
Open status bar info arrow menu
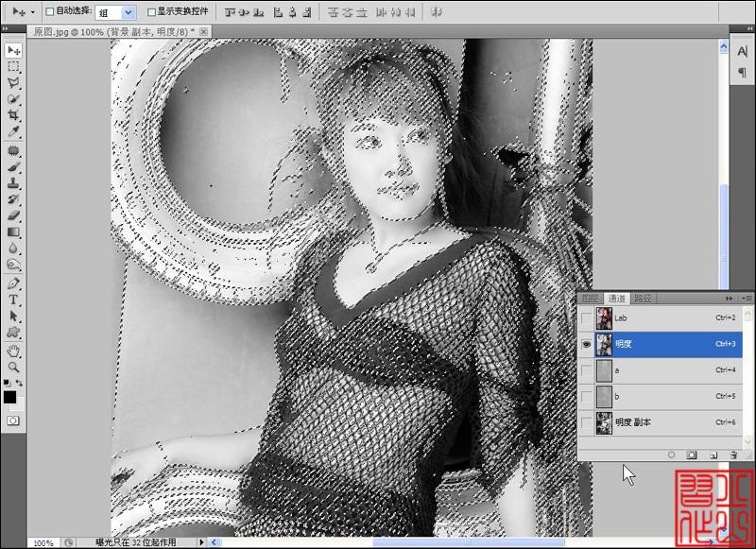(x=201, y=542)
